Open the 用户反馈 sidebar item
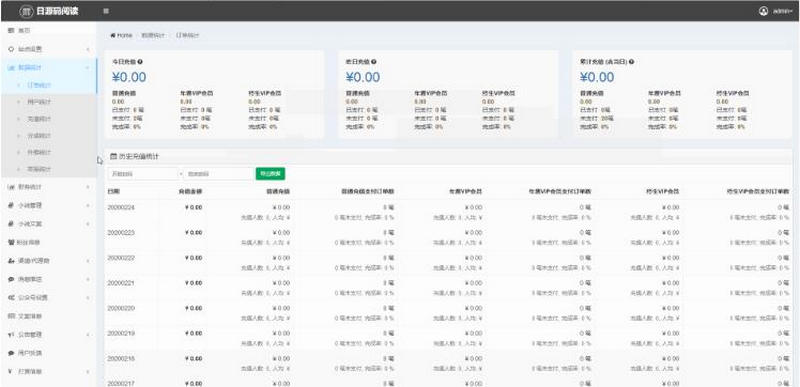 pos(48,353)
